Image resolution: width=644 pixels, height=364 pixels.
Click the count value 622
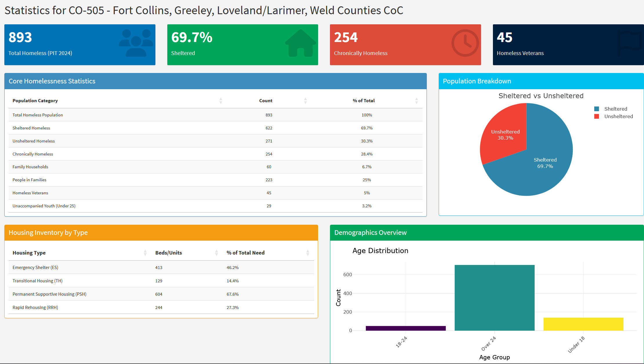(269, 128)
